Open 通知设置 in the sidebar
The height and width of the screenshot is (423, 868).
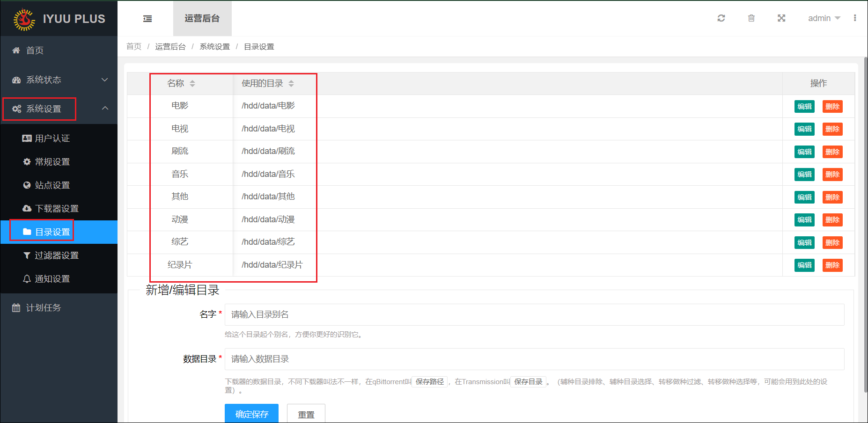click(52, 279)
